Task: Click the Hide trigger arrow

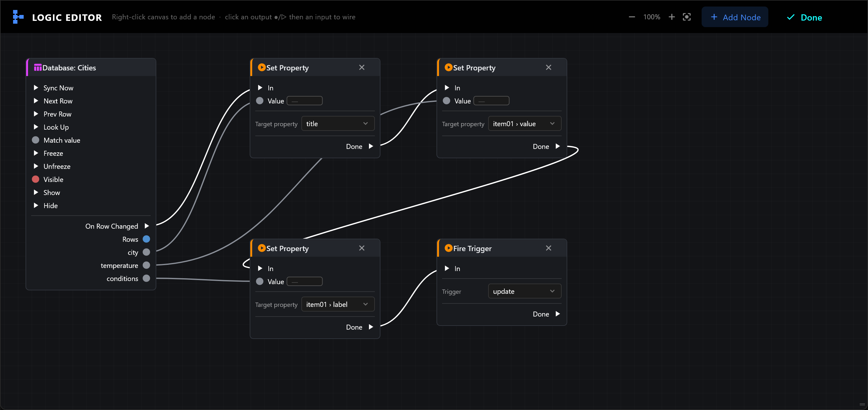Action: [36, 205]
